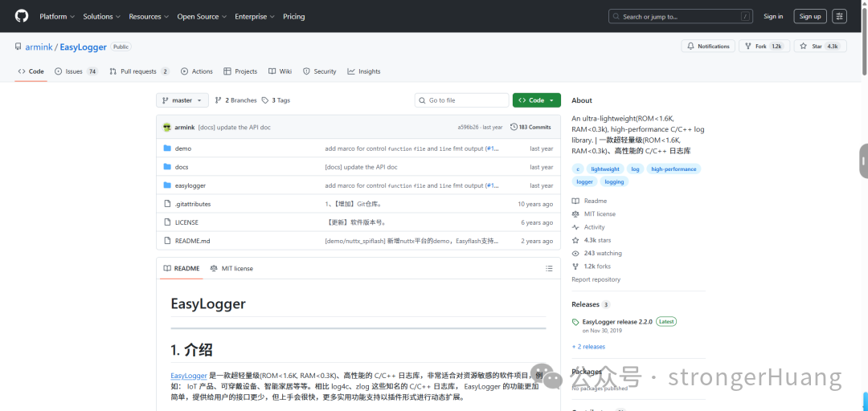Expand the Enterprise menu
Image resolution: width=868 pixels, height=411 pixels.
click(x=255, y=17)
